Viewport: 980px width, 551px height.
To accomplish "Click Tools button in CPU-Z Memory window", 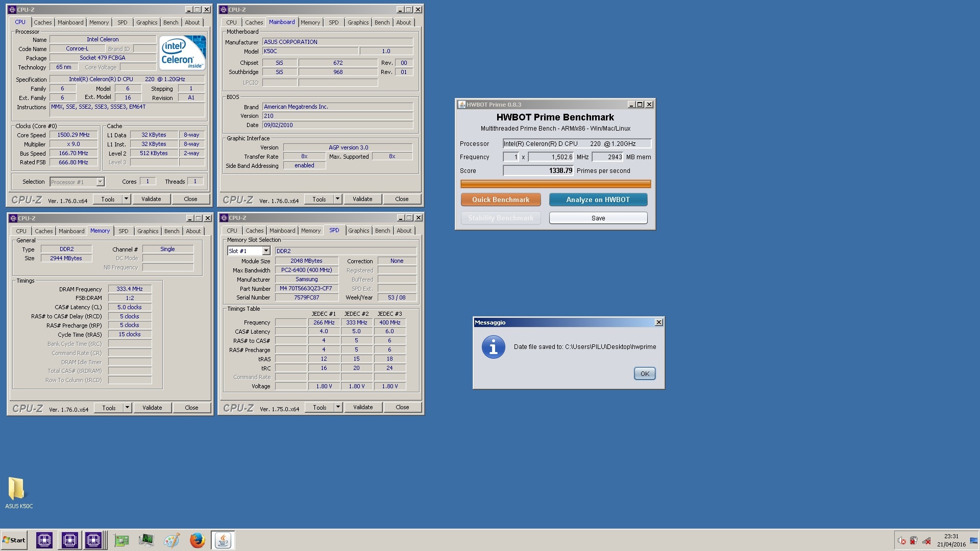I will [x=109, y=408].
